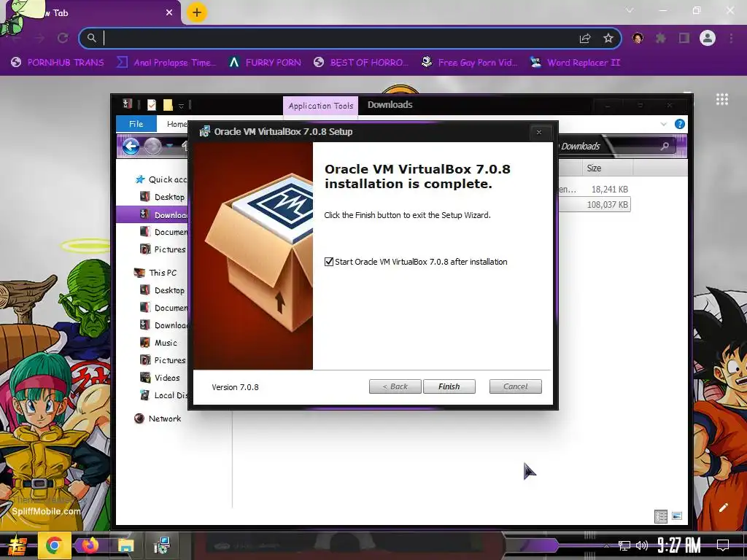Select the file row showing 108,037 KB
747x560 pixels.
(594, 205)
